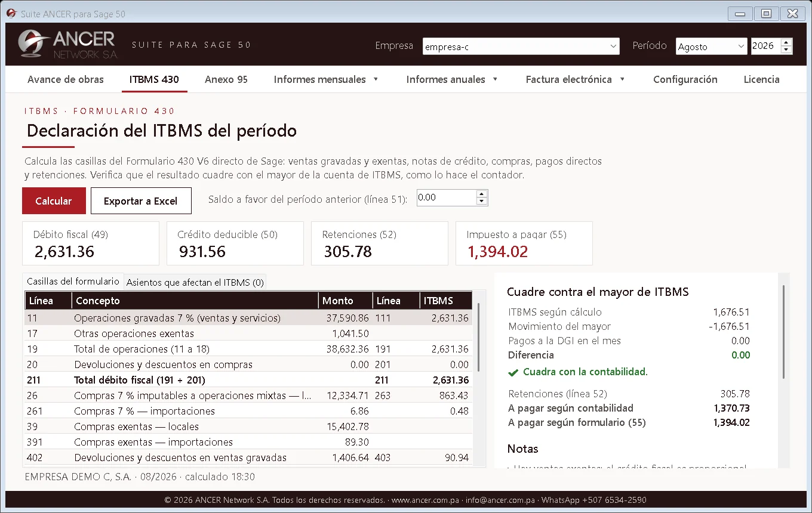Screen dimensions: 812x513
Task: Click the ITBMS column header
Action: (446, 301)
